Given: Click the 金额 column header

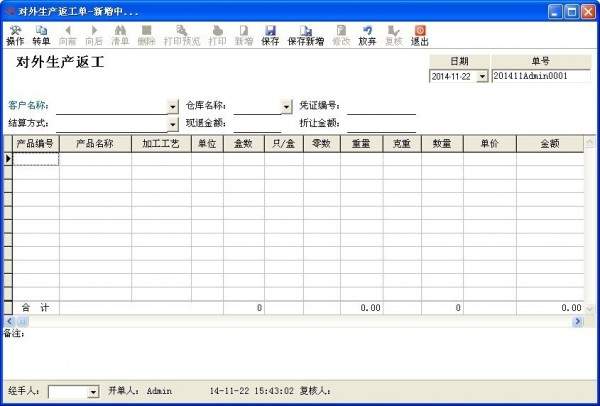Looking at the screenshot, I should pyautogui.click(x=549, y=144).
